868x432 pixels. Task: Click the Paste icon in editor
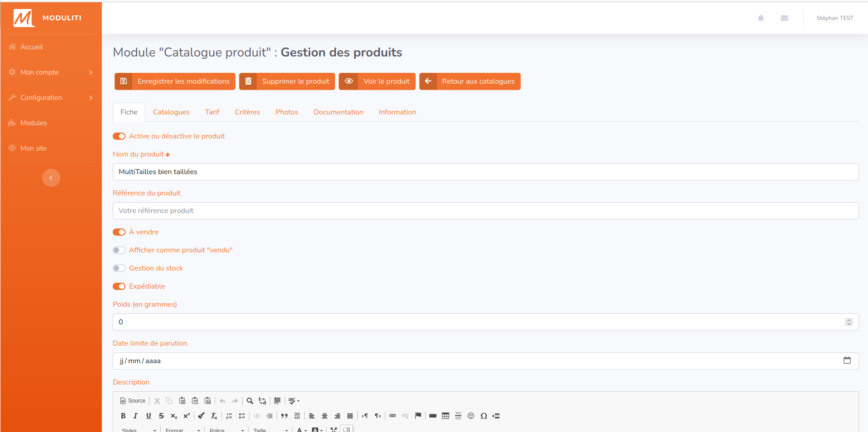pyautogui.click(x=182, y=401)
